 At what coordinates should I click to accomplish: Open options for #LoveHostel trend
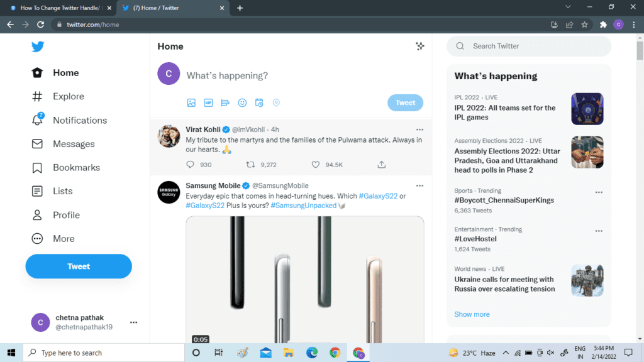click(599, 231)
